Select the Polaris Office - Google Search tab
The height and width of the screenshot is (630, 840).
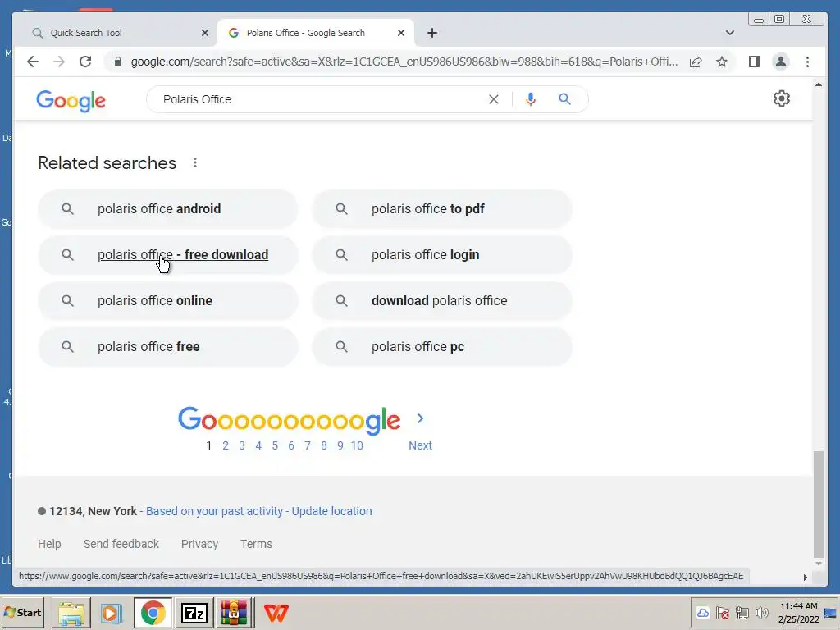click(x=316, y=33)
